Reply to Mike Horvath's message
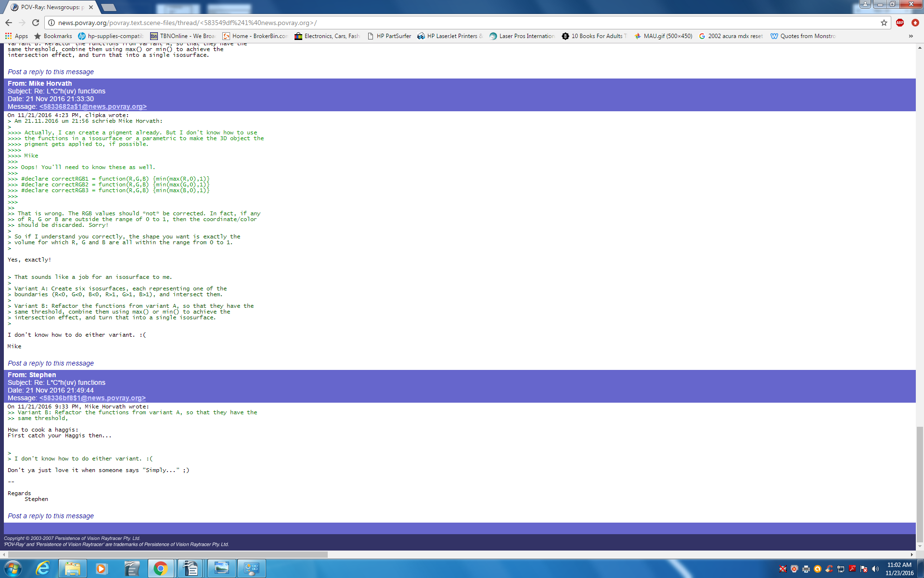The width and height of the screenshot is (924, 578). coord(51,363)
